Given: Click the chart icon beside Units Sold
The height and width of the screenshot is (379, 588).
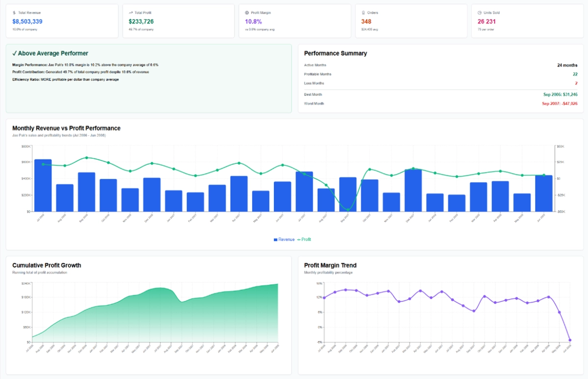Looking at the screenshot, I should pyautogui.click(x=479, y=13).
